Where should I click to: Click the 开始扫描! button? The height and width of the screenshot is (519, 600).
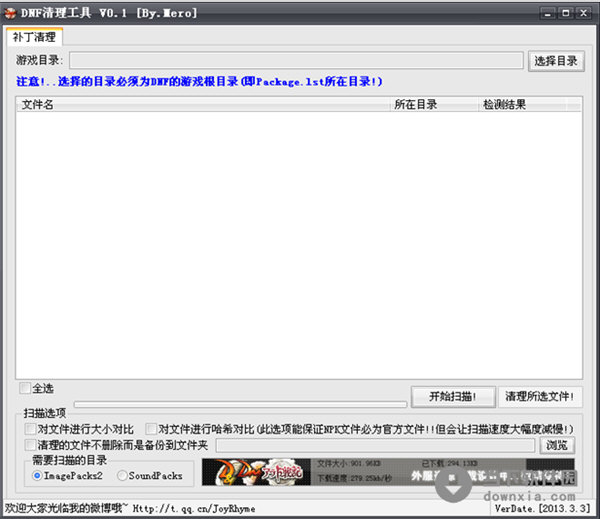pyautogui.click(x=453, y=397)
